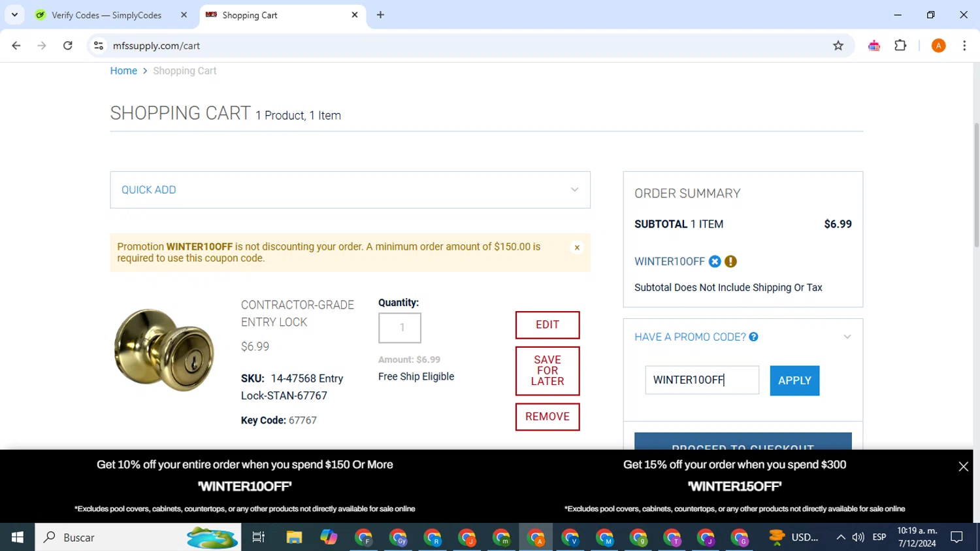Bookmark this page with the star icon
Screen dimensions: 980x551
click(x=838, y=46)
